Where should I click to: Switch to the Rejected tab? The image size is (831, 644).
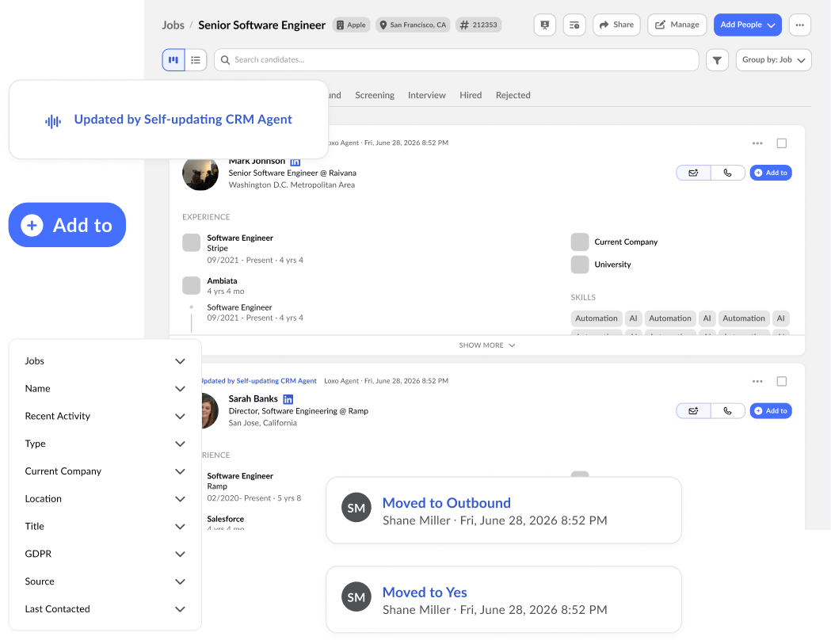(513, 95)
